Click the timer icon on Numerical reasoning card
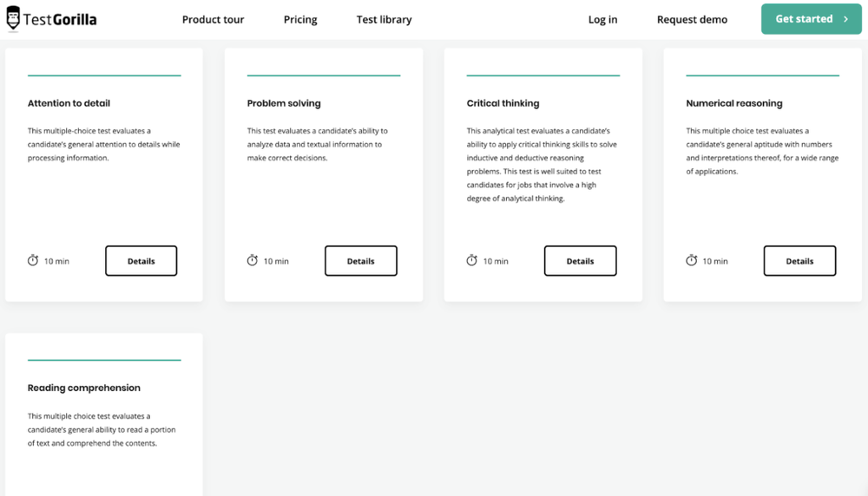Viewport: 868px width, 496px height. (x=692, y=260)
